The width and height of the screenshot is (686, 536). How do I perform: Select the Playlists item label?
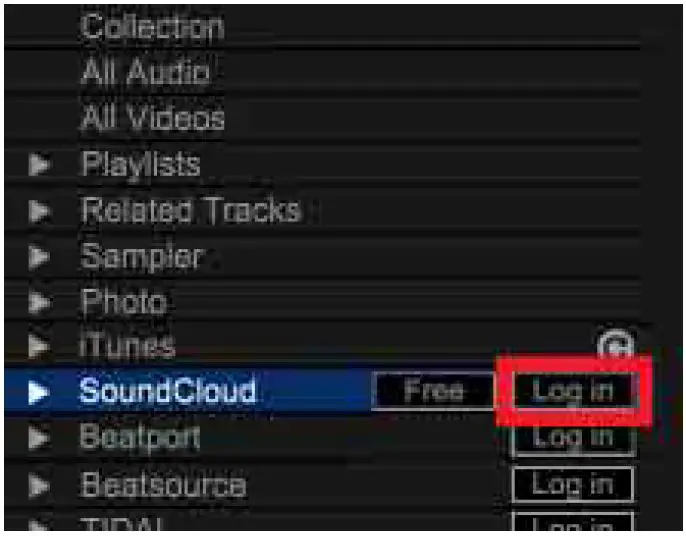[x=141, y=164]
